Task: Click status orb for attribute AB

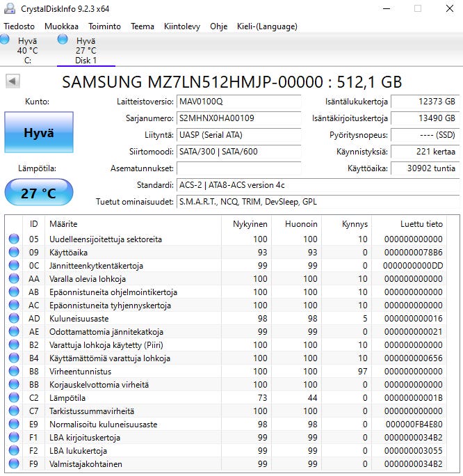Action: (x=14, y=292)
